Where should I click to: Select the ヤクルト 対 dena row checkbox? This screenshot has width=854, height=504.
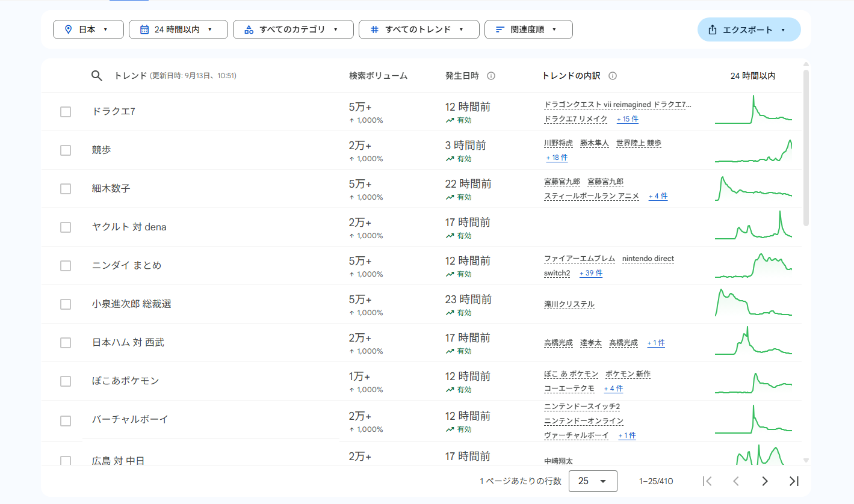66,227
